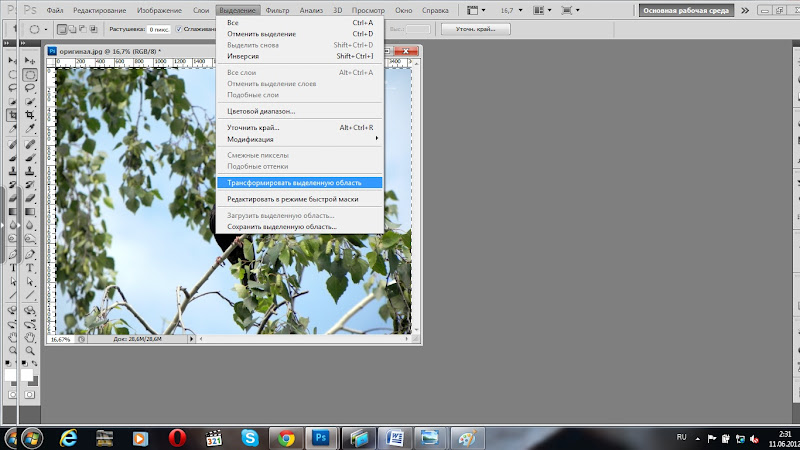Click swap colors arrow in right tool column

coord(34,363)
